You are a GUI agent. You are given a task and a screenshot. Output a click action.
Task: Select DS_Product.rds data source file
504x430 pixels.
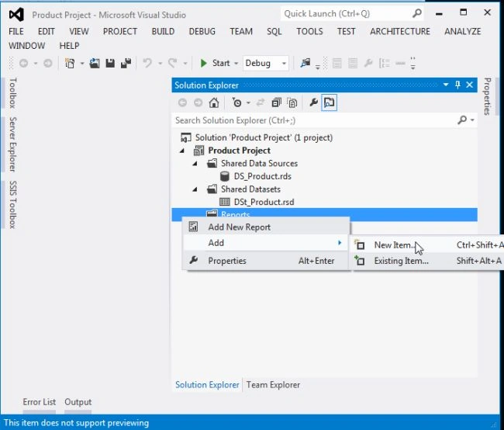[x=262, y=176]
